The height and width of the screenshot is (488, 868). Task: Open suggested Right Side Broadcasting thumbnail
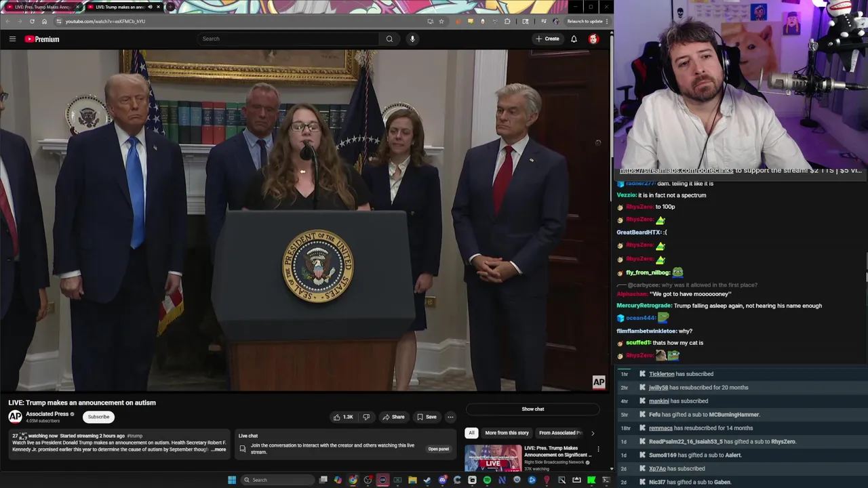[x=493, y=458]
